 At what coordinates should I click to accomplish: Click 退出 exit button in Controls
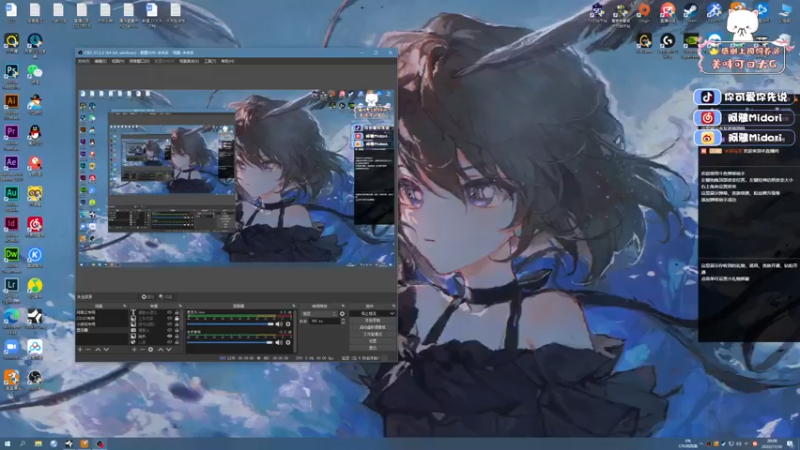coord(372,347)
